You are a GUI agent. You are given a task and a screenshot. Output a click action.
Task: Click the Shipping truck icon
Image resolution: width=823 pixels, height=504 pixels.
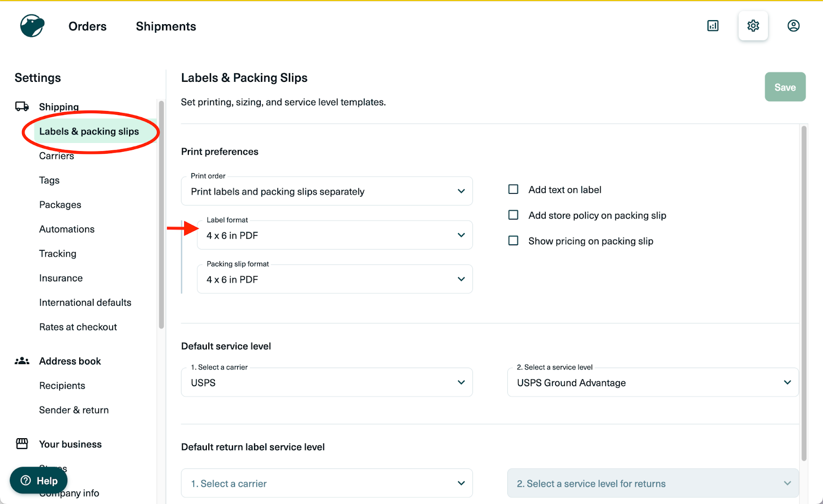pos(22,106)
